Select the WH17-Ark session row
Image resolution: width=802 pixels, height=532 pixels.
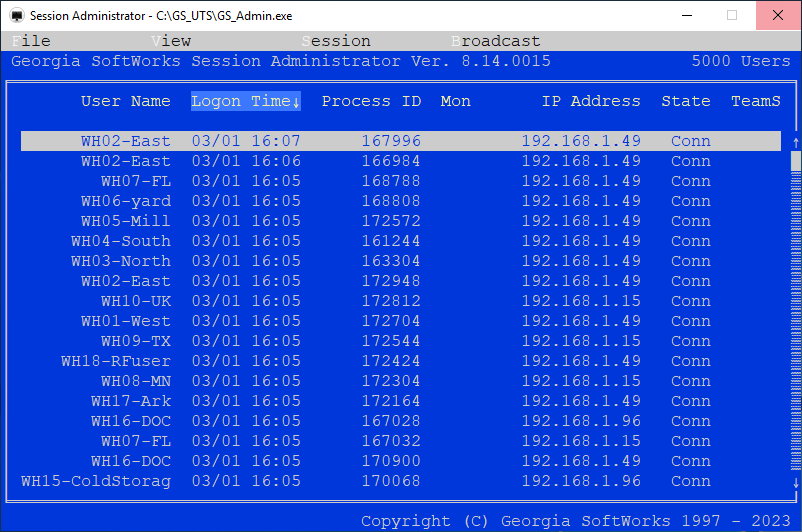point(401,401)
